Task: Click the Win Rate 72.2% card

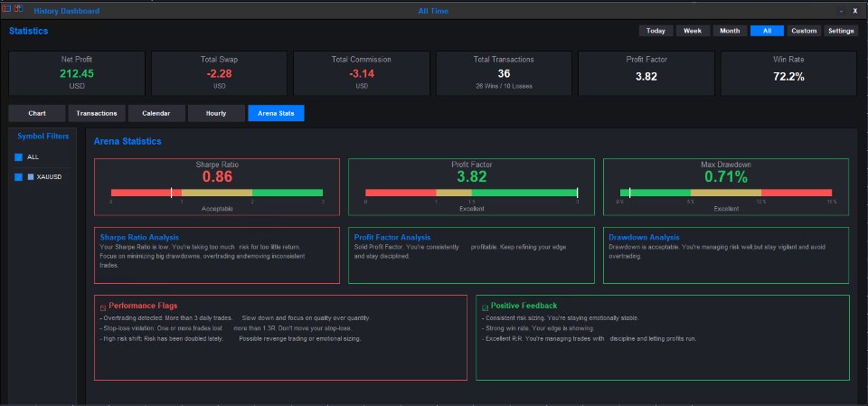Action: [788, 73]
